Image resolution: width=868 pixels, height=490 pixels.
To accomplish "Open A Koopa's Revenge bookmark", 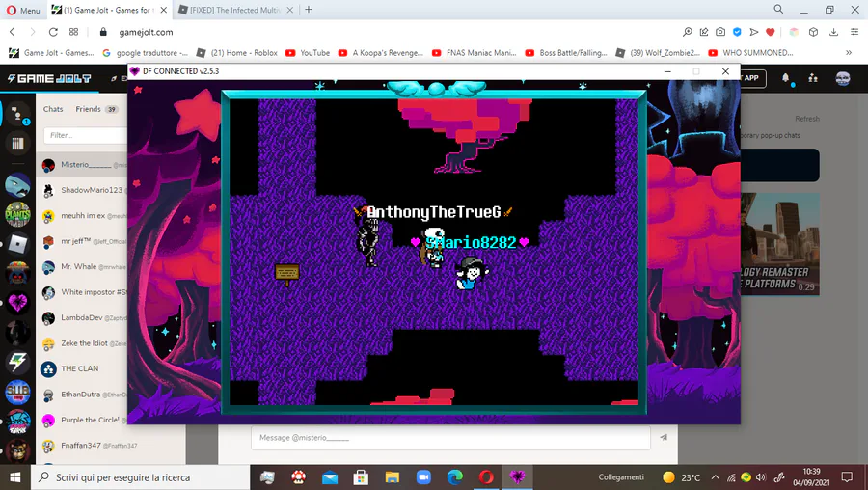I will [x=381, y=53].
